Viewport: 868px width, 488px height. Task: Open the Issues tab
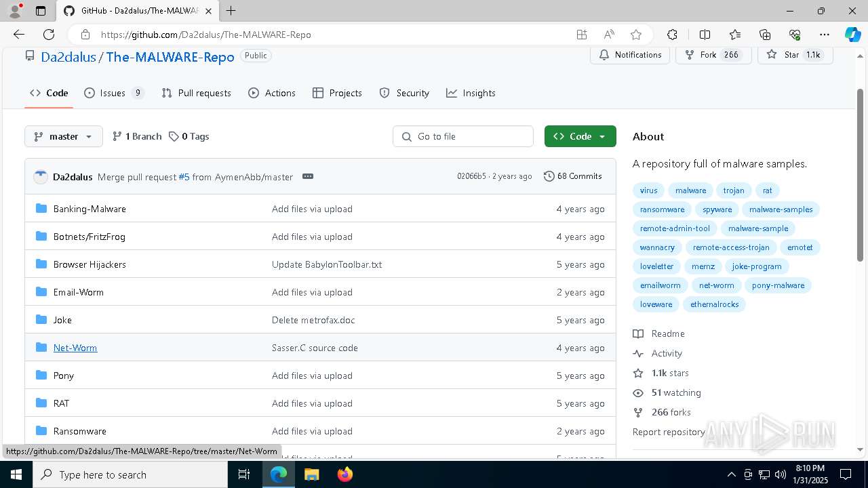[114, 93]
